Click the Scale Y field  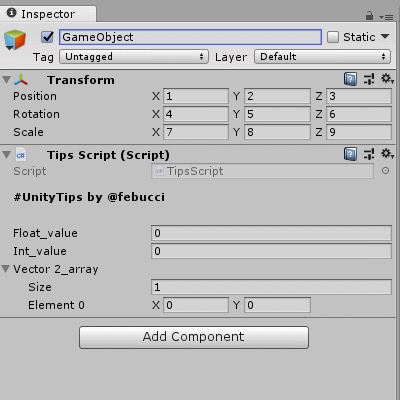pos(277,132)
